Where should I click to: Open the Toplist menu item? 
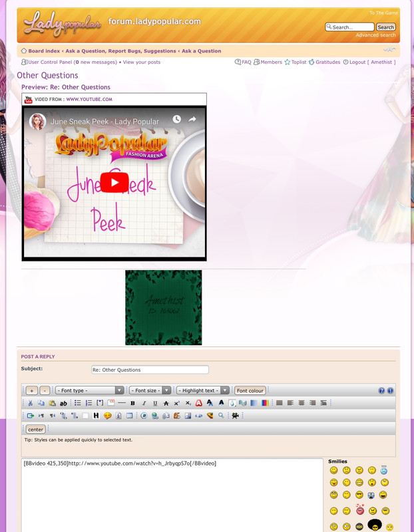pos(296,62)
